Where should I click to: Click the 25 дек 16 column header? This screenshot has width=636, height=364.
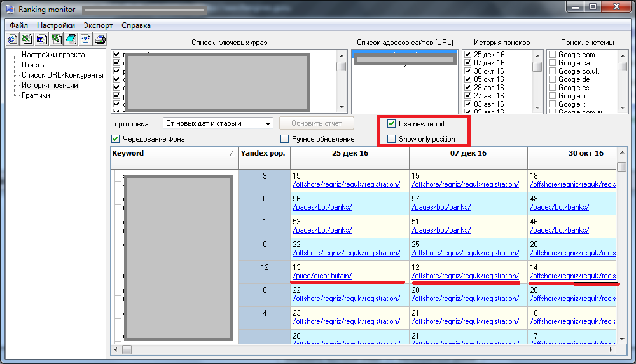pos(350,158)
